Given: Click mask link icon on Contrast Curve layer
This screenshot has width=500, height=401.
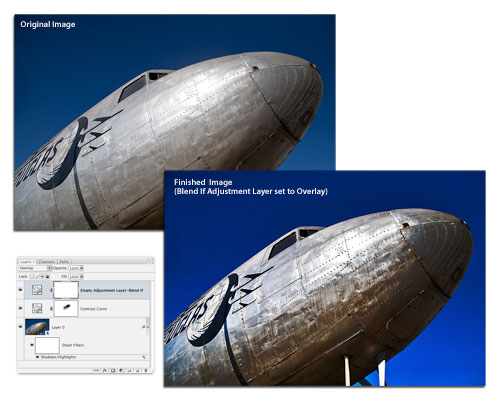Looking at the screenshot, I should point(51,309).
